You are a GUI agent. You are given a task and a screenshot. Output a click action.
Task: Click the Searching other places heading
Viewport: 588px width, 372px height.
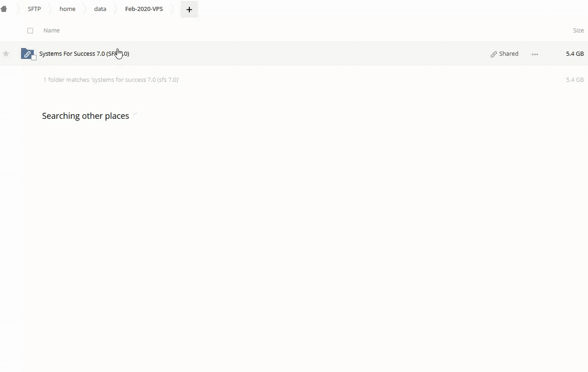pyautogui.click(x=85, y=116)
